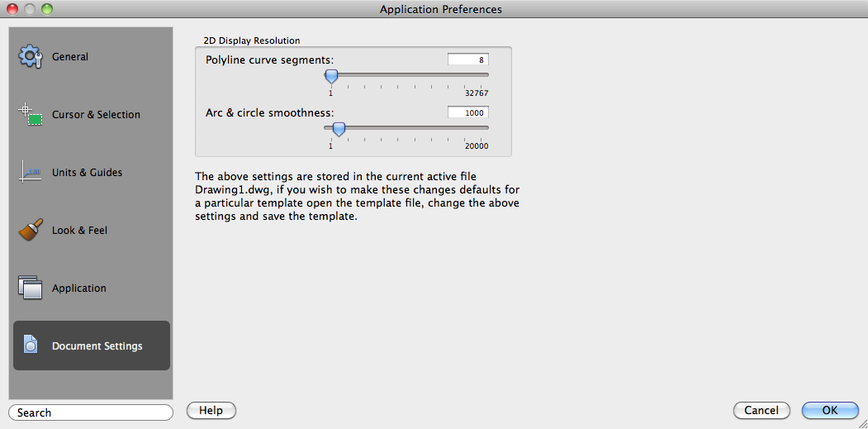Image resolution: width=868 pixels, height=429 pixels.
Task: Click the Polyline curve segments slider track
Action: 413,74
